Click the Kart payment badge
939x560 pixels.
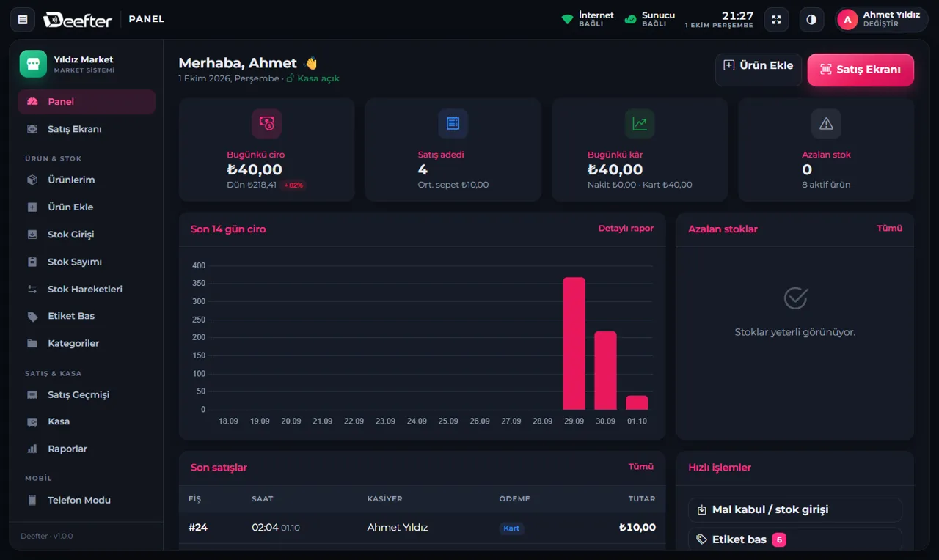pyautogui.click(x=511, y=528)
